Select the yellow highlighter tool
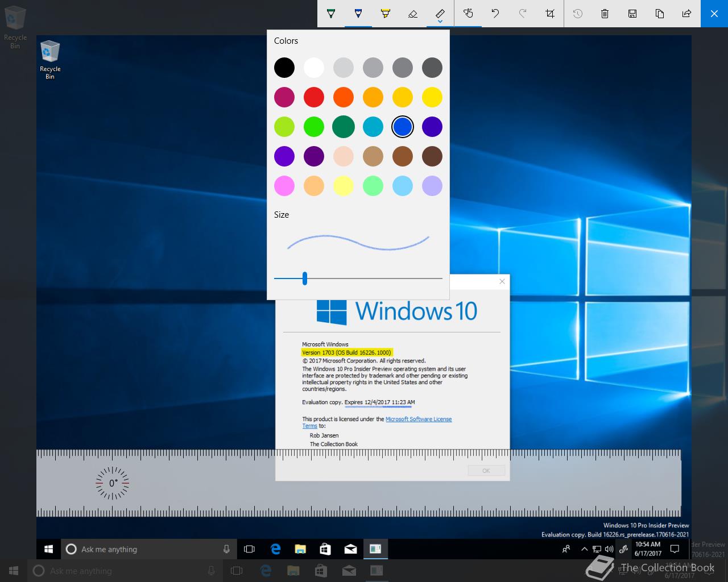Screen dimensions: 728x582 (x=386, y=14)
